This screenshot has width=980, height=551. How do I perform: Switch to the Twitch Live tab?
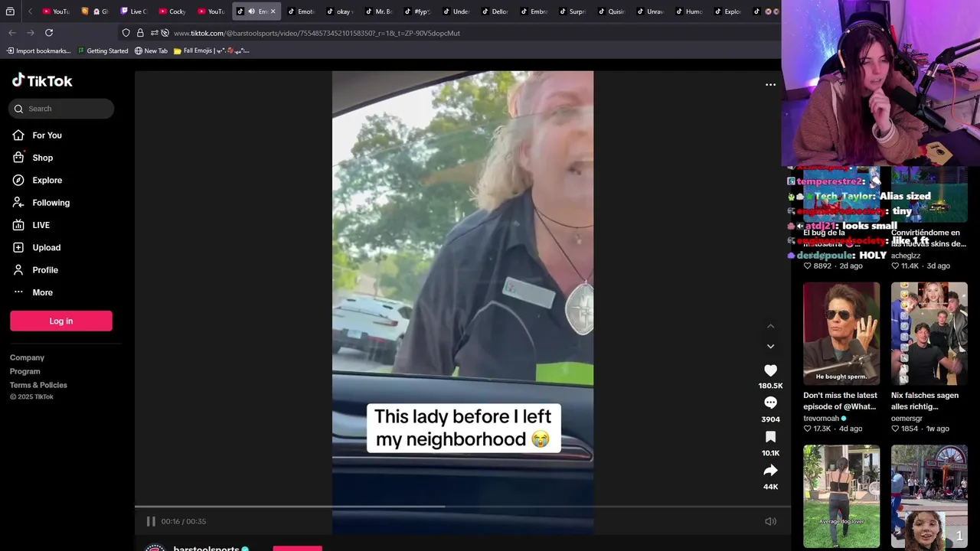pyautogui.click(x=134, y=11)
